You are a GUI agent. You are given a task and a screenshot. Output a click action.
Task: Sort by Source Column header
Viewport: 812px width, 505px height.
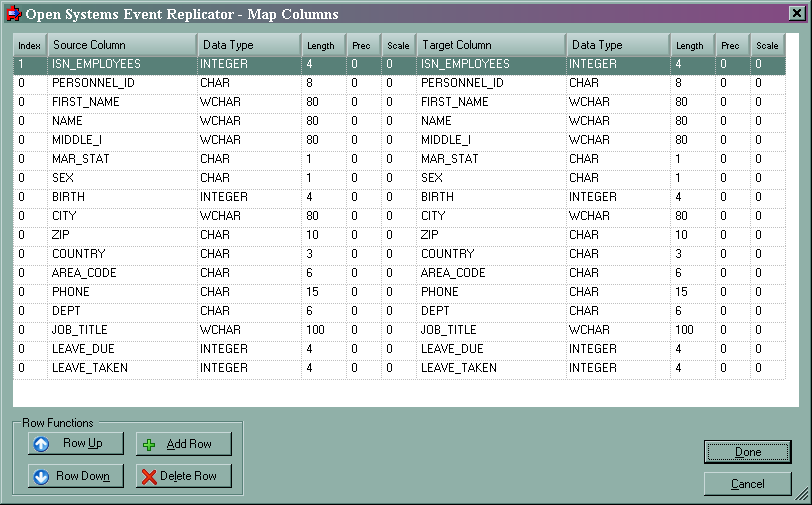(120, 46)
